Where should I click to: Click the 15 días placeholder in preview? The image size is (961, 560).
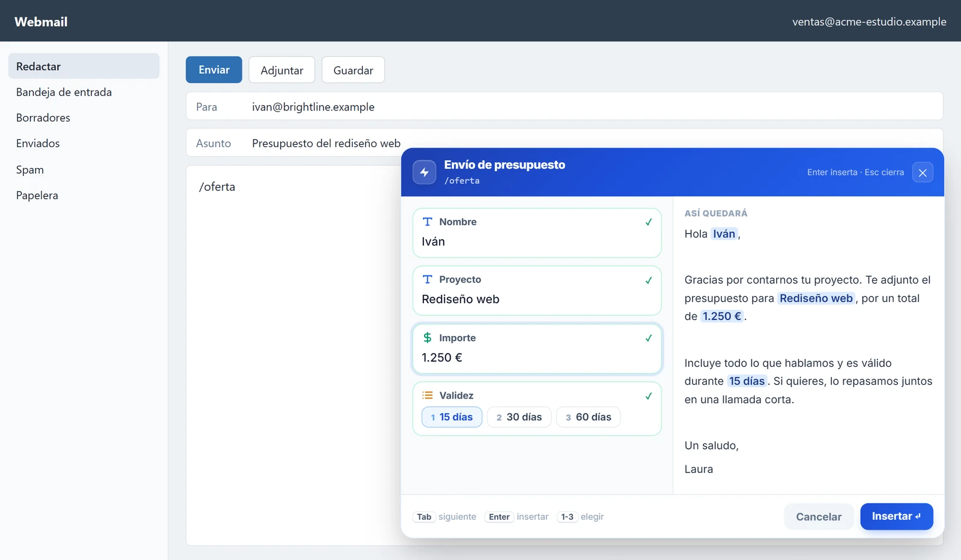pos(747,381)
